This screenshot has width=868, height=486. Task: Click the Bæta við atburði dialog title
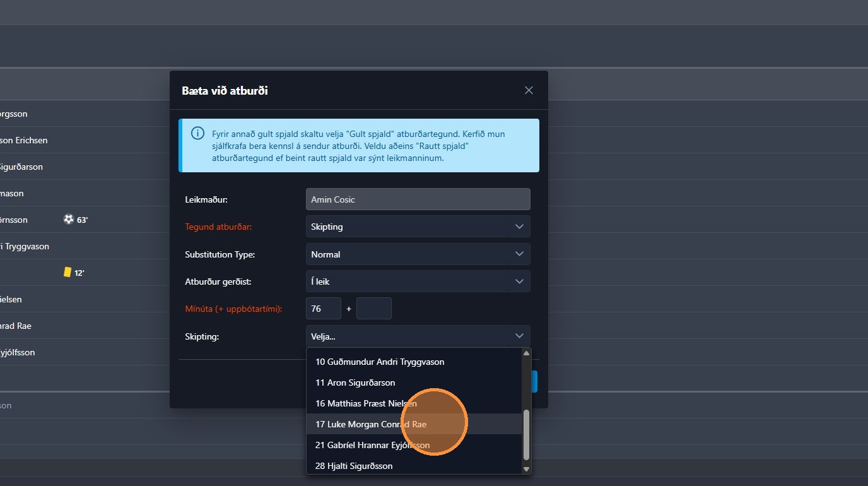click(x=225, y=91)
